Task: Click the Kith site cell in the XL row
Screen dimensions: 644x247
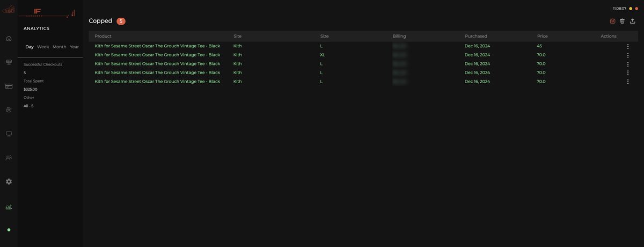Action: click(238, 55)
